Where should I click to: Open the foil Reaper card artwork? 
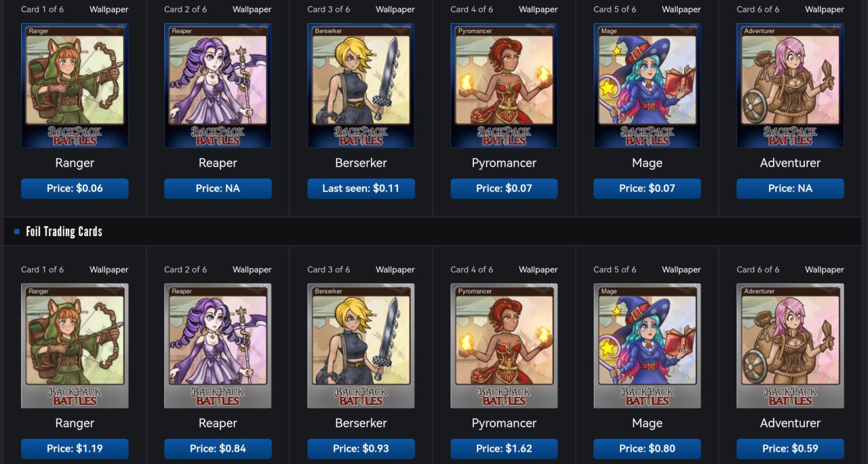pyautogui.click(x=218, y=346)
